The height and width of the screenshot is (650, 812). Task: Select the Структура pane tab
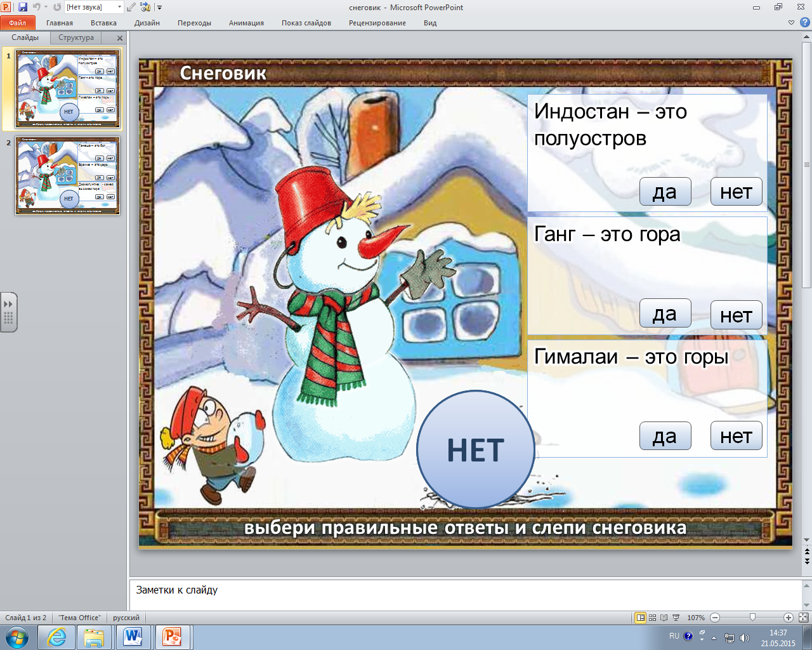[x=76, y=37]
